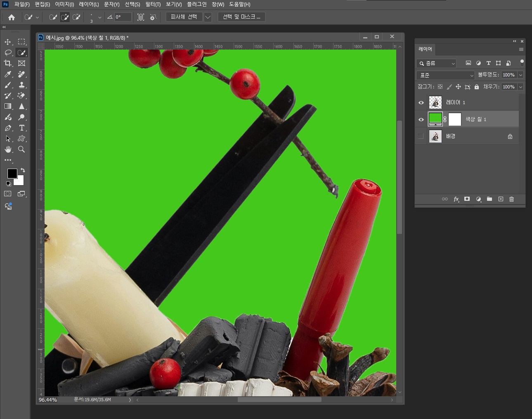
Task: Expand 피사체 선택 options arrow
Action: pyautogui.click(x=208, y=17)
